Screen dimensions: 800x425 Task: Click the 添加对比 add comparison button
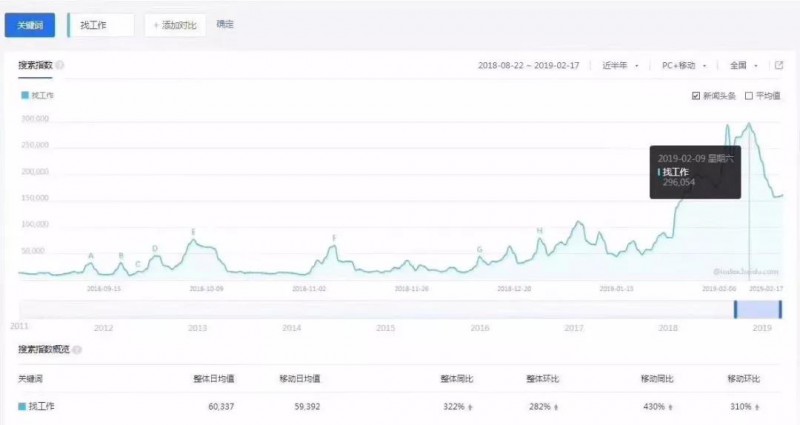tap(175, 25)
